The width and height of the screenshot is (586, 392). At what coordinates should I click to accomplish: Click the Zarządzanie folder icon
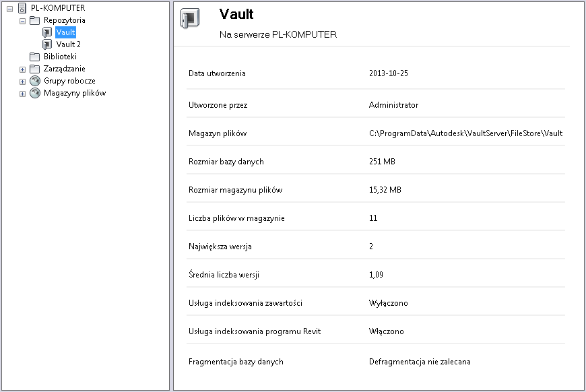[x=35, y=69]
